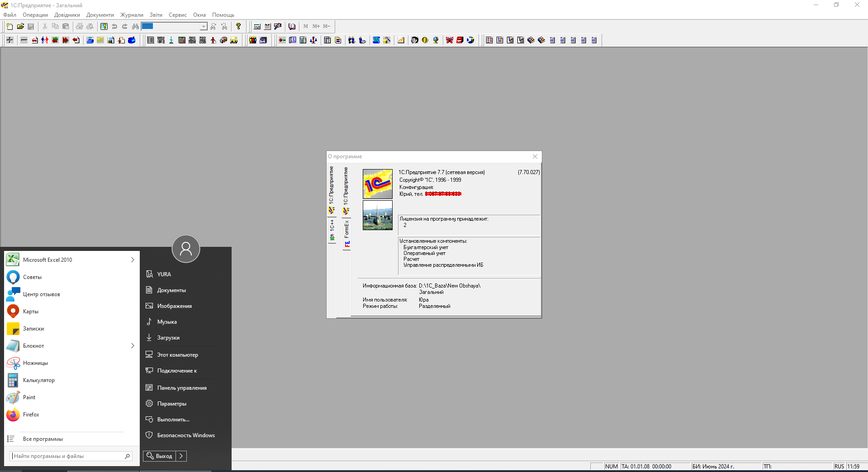
Task: Click the binoculars Find icon
Action: [135, 26]
